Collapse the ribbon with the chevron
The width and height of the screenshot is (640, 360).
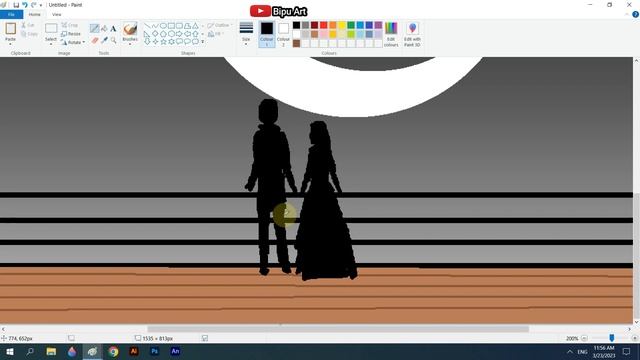point(627,14)
